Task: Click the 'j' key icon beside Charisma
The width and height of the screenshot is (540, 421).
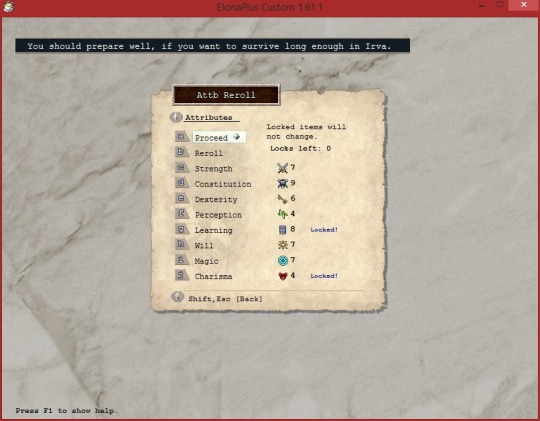Action: (181, 275)
